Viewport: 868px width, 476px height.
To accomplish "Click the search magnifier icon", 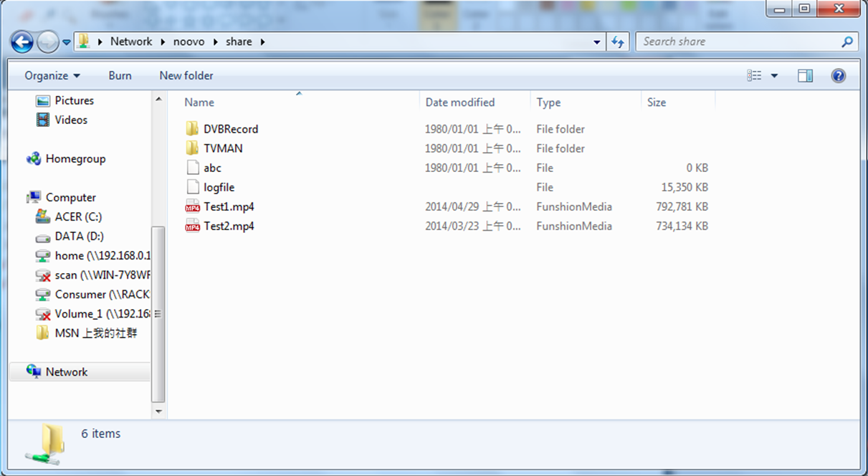I will point(847,42).
